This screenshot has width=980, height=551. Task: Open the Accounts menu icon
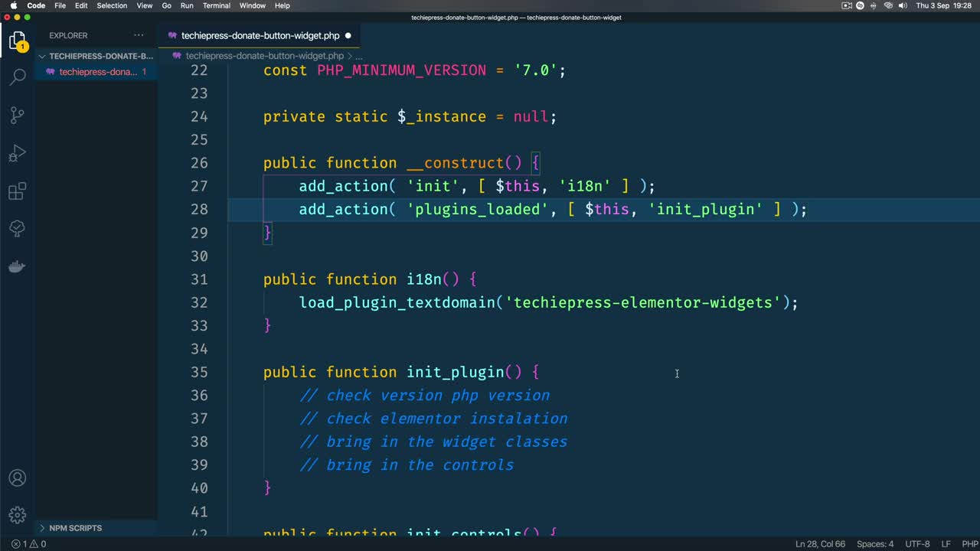click(x=17, y=478)
